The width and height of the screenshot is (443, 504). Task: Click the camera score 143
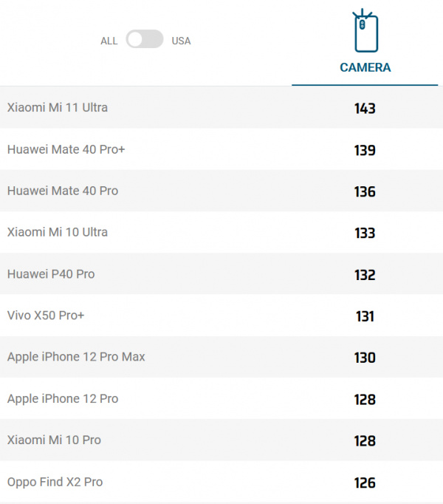pos(365,109)
